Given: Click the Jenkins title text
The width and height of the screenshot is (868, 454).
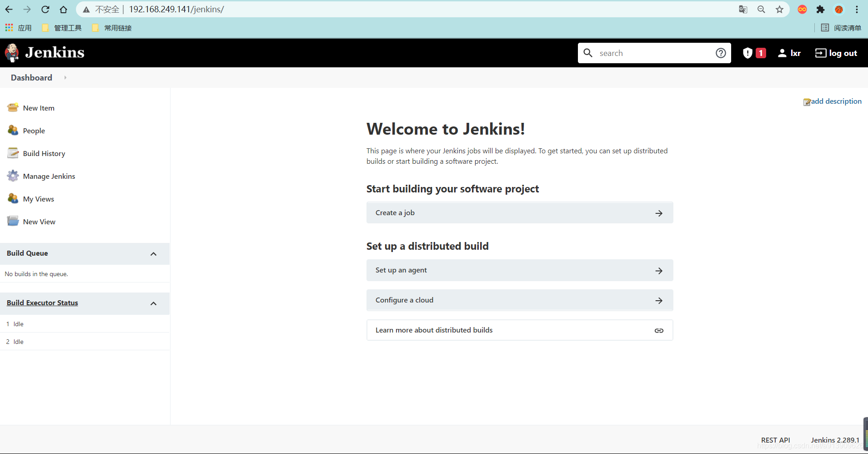Looking at the screenshot, I should pyautogui.click(x=55, y=53).
